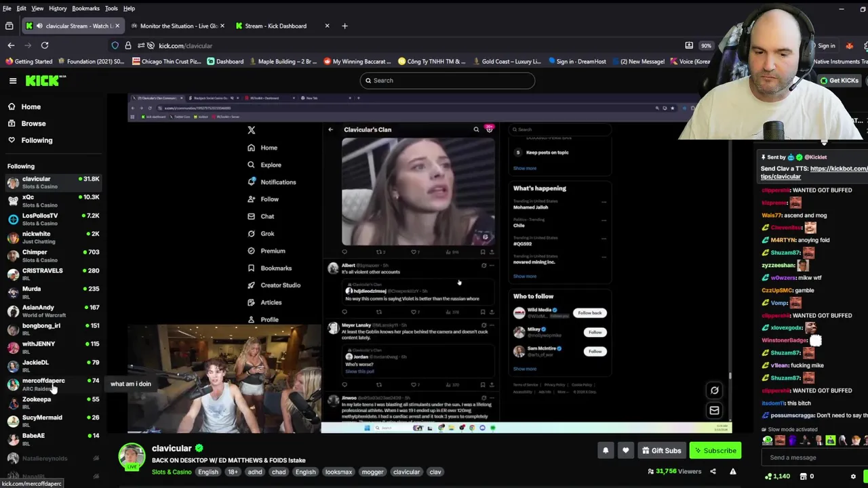Viewport: 868px width, 488px height.
Task: Go to Browse in sidebar
Action: click(x=33, y=123)
